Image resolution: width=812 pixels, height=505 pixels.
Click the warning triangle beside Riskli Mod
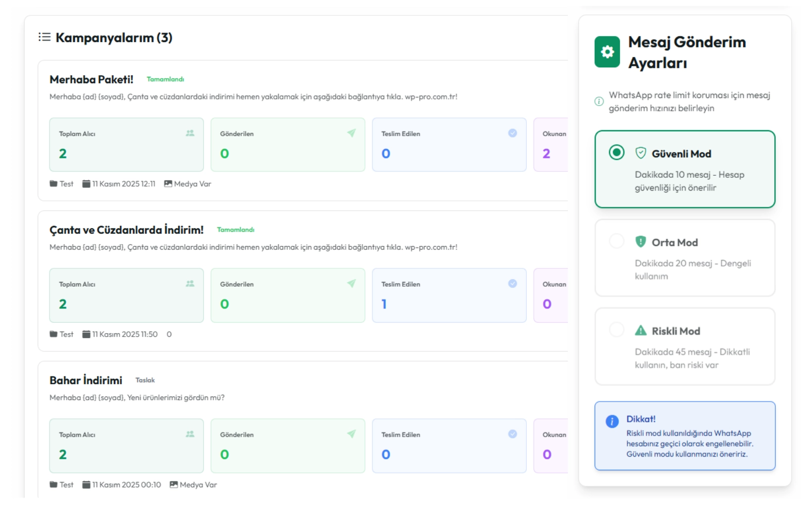click(x=641, y=330)
